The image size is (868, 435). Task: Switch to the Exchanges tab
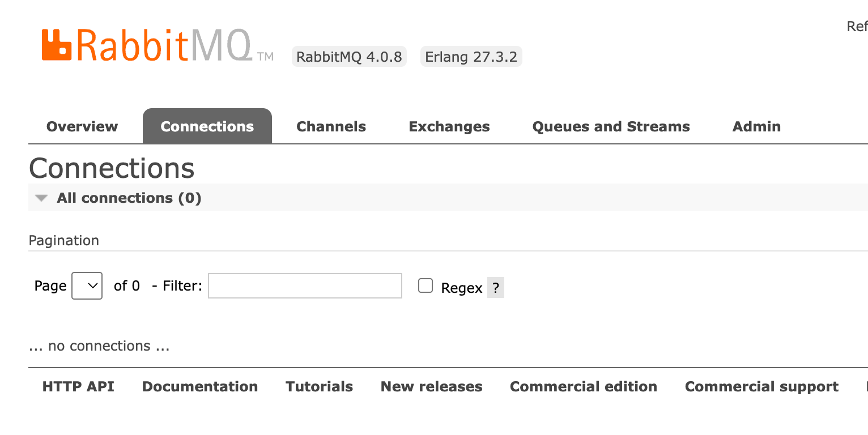pos(449,126)
